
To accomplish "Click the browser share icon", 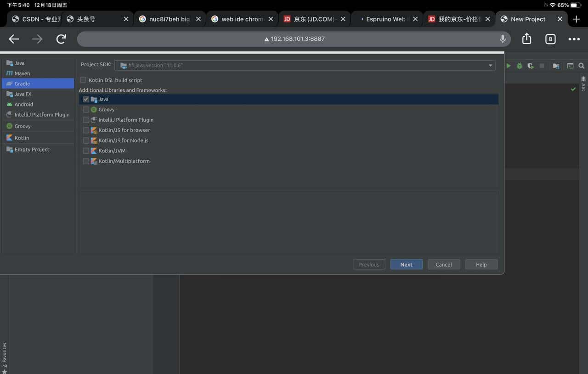I will click(x=526, y=39).
